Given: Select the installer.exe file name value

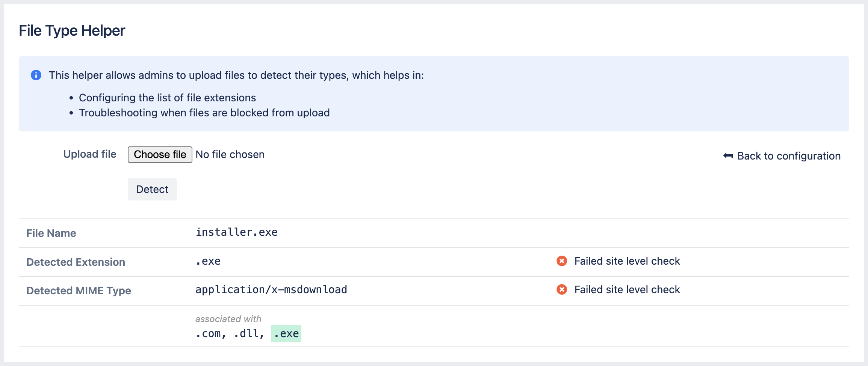Looking at the screenshot, I should point(236,232).
